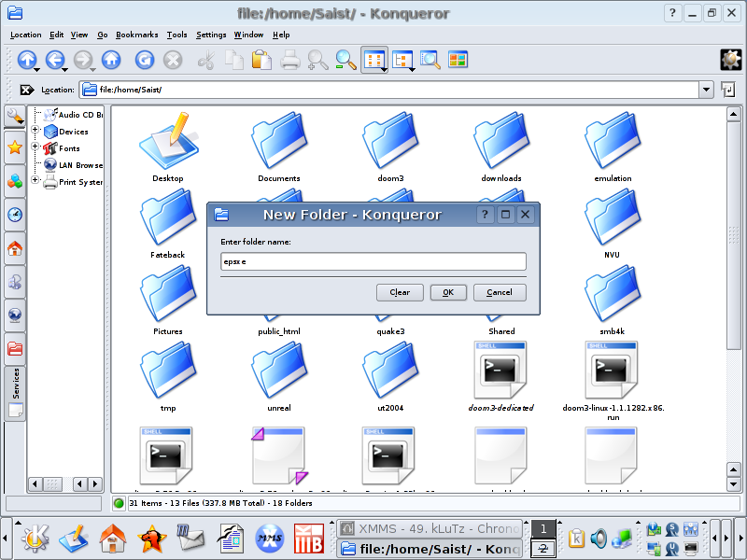The height and width of the screenshot is (560, 747).
Task: Click the folder name input field
Action: [x=373, y=262]
